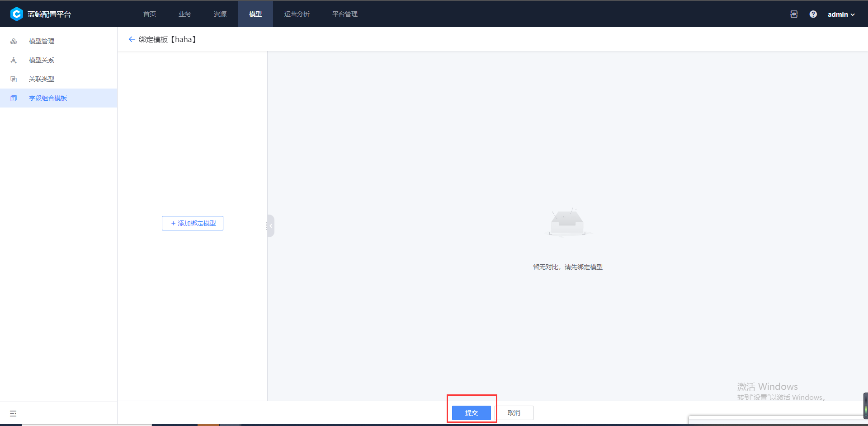Cancel changes via 取消 button
The height and width of the screenshot is (426, 868).
[x=515, y=412]
